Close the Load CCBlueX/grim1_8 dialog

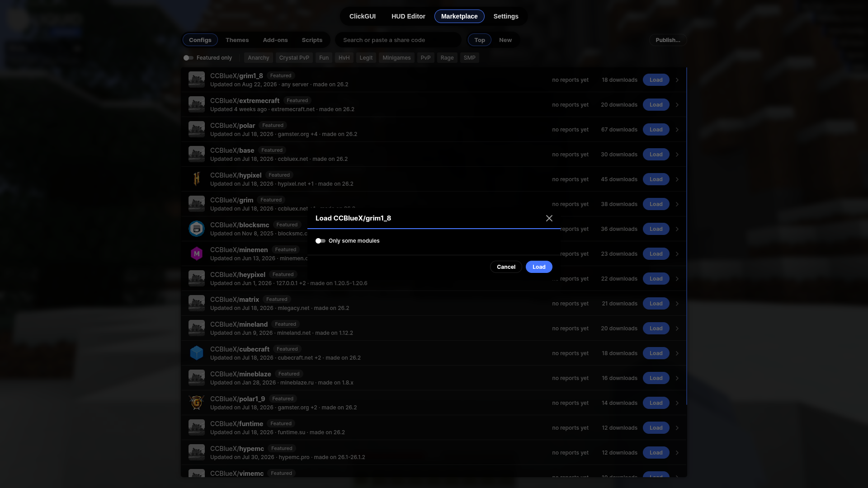pos(549,218)
